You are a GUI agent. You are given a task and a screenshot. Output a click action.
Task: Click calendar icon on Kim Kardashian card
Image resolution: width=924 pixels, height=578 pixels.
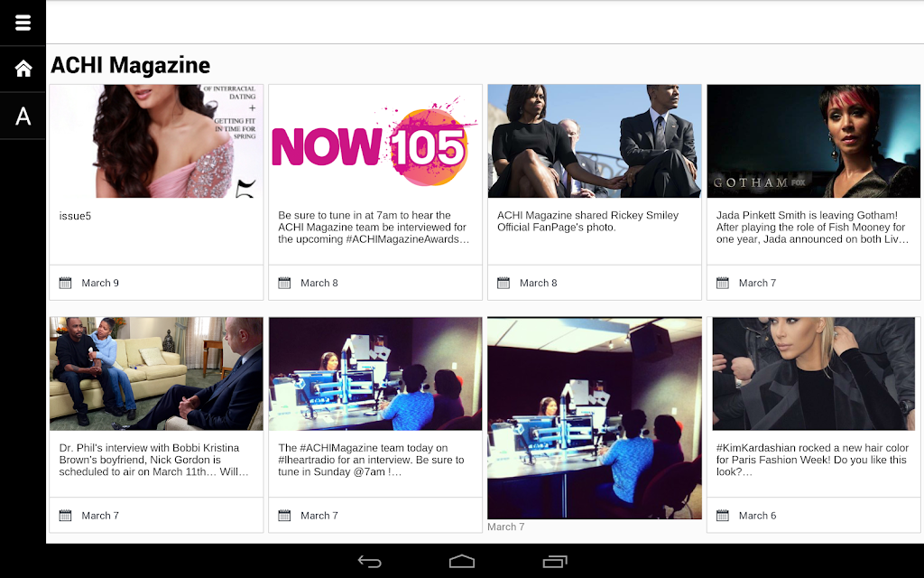[x=723, y=516]
